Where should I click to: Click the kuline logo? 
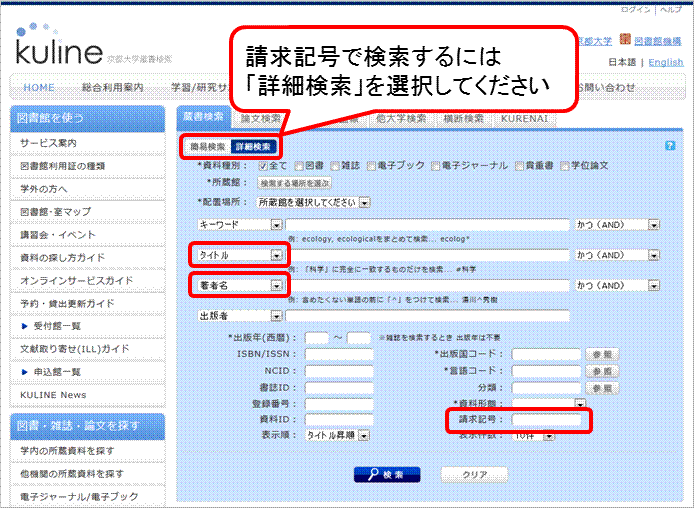[59, 46]
